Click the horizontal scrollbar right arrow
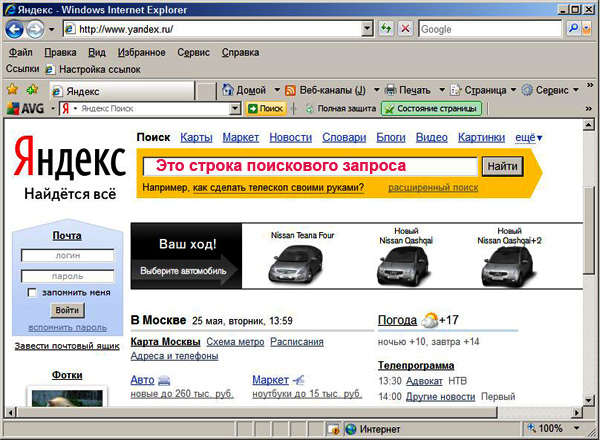The width and height of the screenshot is (600, 440). click(x=576, y=412)
